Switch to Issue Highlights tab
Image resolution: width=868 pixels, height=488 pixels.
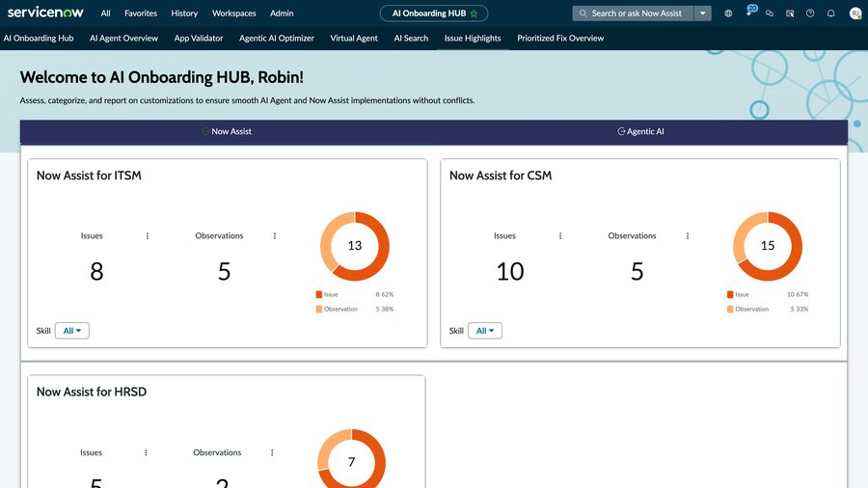pyautogui.click(x=473, y=39)
